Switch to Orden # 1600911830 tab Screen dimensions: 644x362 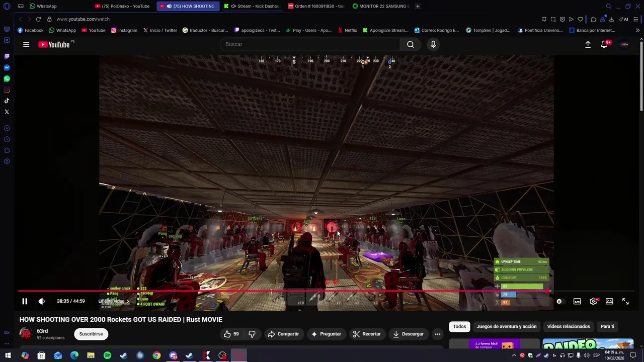317,6
